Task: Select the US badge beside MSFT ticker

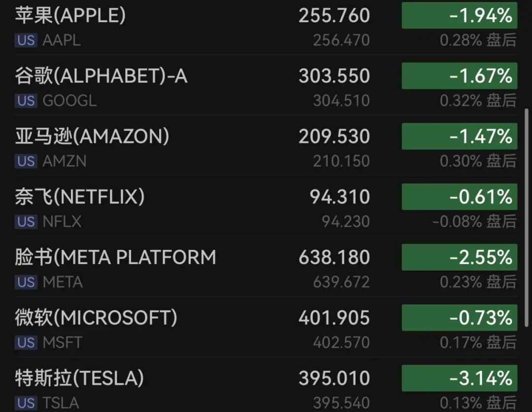Action: click(x=26, y=343)
